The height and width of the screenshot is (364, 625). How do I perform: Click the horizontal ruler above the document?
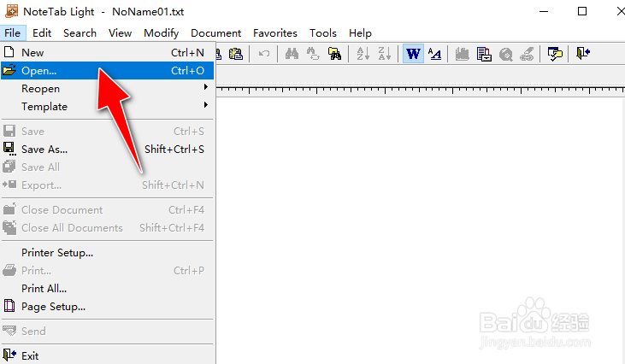click(421, 91)
